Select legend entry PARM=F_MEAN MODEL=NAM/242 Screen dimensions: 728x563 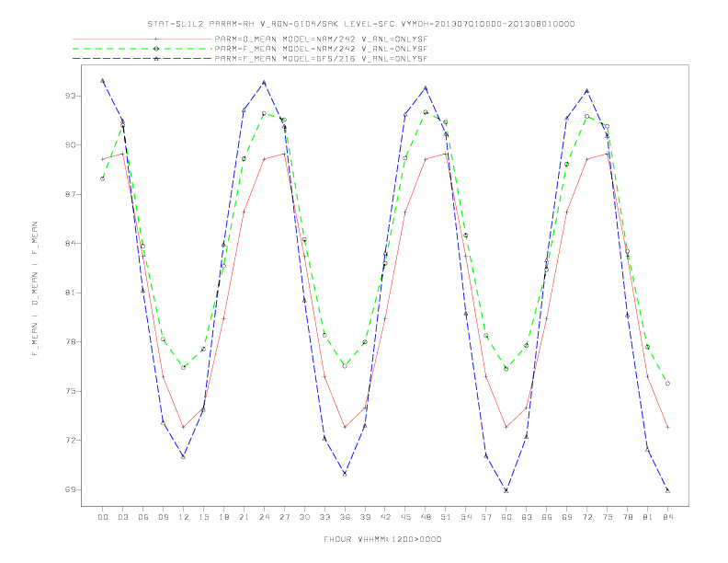click(x=321, y=49)
